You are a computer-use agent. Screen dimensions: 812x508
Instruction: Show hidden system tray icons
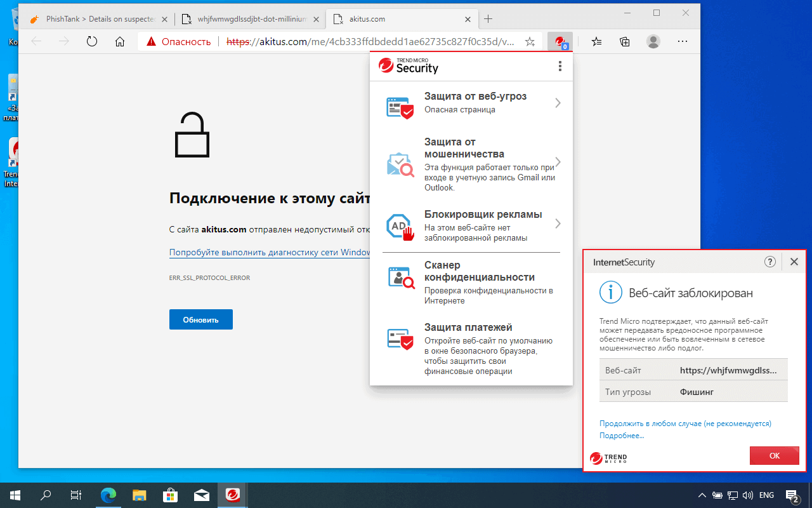coord(702,495)
